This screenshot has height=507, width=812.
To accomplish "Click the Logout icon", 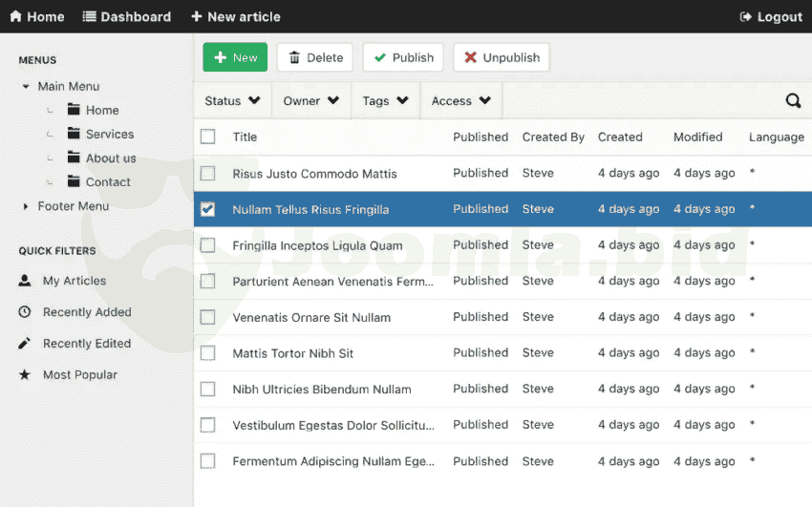I will click(x=746, y=17).
